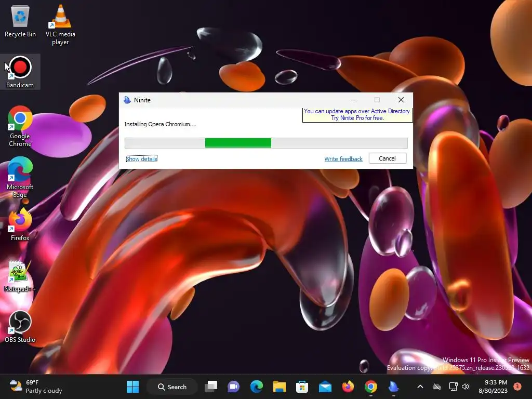Image resolution: width=532 pixels, height=399 pixels.
Task: Open the Chat app in the taskbar
Action: pos(233,387)
